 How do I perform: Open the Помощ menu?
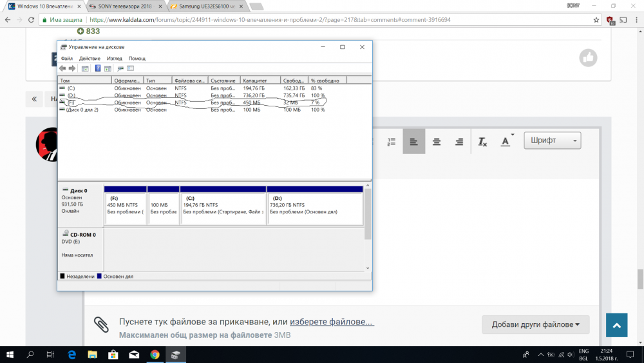(x=137, y=59)
